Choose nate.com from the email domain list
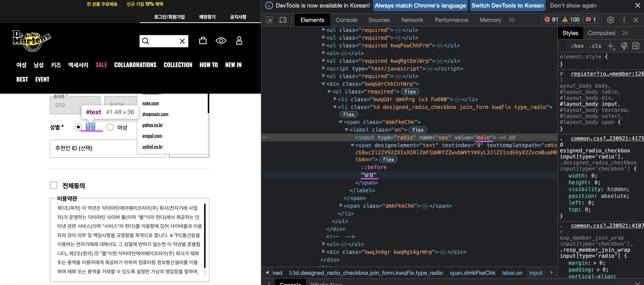Viewport: 644px width, 285px height. click(151, 103)
